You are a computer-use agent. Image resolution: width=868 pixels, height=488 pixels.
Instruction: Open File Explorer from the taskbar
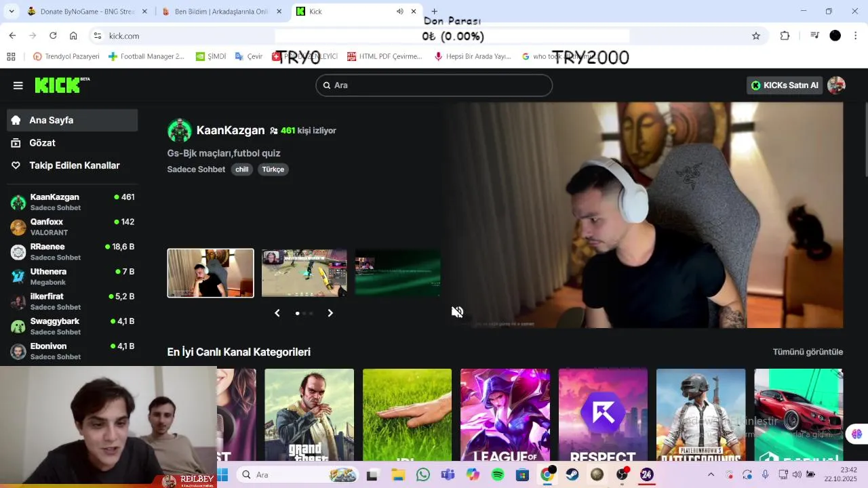[398, 474]
